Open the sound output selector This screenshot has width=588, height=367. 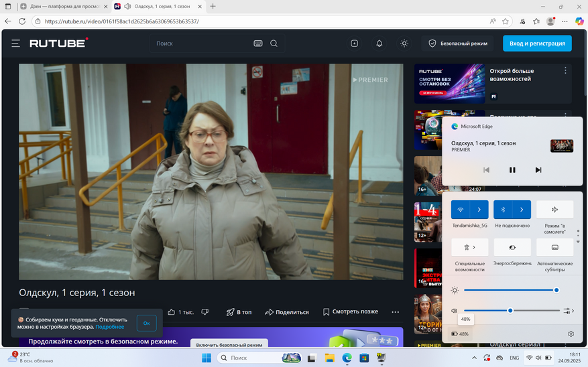click(x=569, y=311)
